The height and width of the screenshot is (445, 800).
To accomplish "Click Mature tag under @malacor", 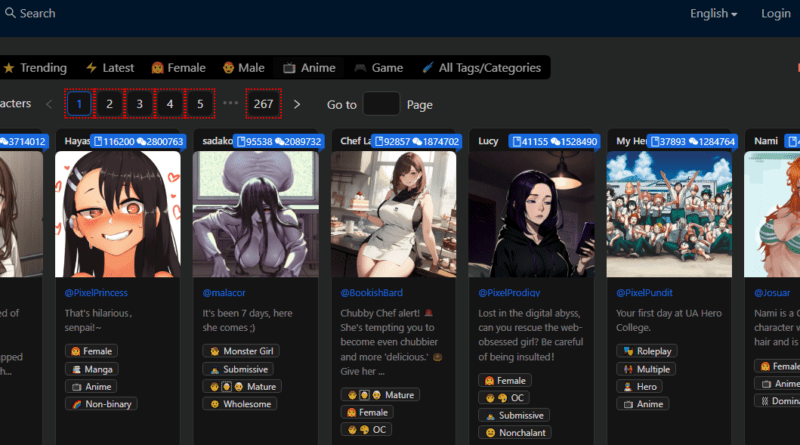I will [242, 387].
